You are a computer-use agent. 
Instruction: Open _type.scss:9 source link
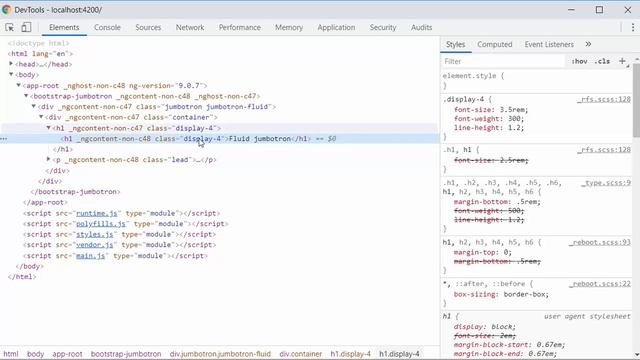point(606,182)
